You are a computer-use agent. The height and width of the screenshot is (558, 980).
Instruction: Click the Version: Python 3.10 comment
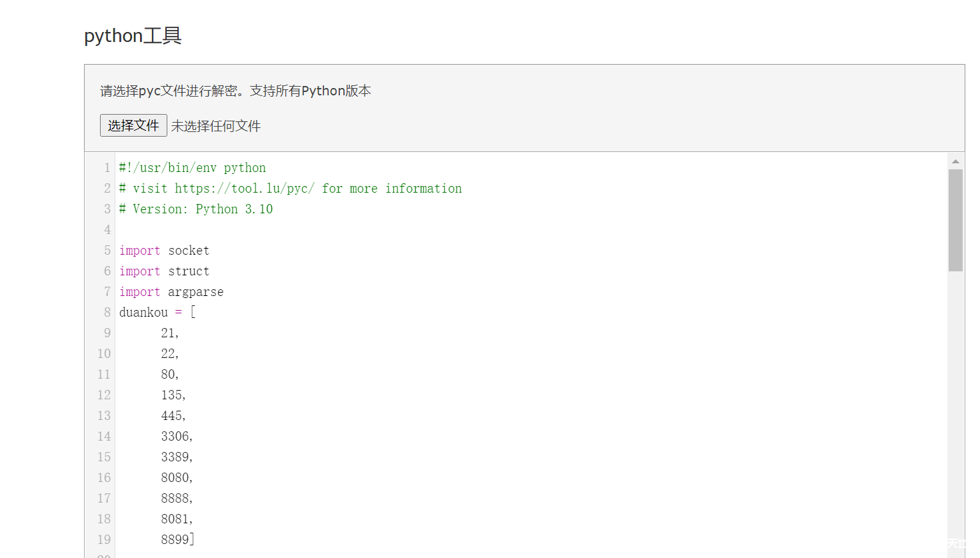(195, 209)
